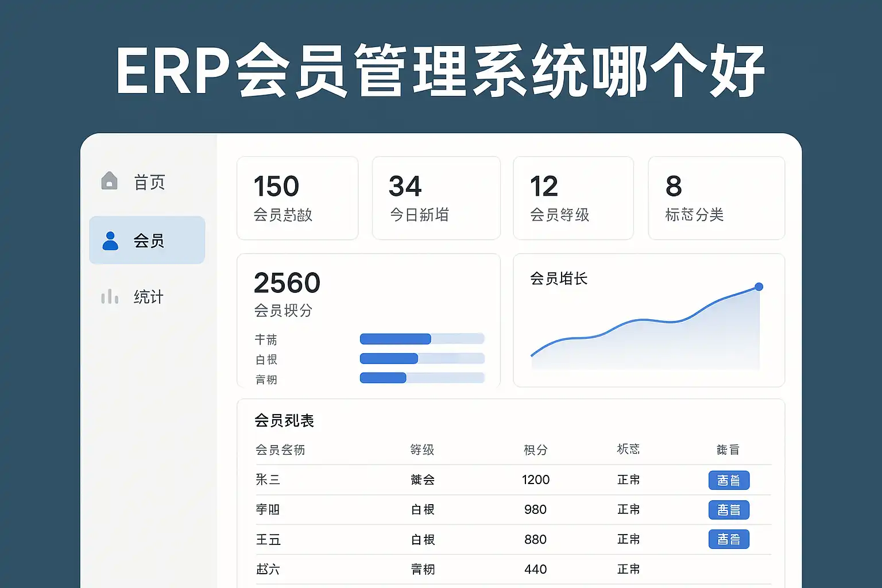The height and width of the screenshot is (588, 882).
Task: Open the 34 new today card
Action: [x=436, y=198]
